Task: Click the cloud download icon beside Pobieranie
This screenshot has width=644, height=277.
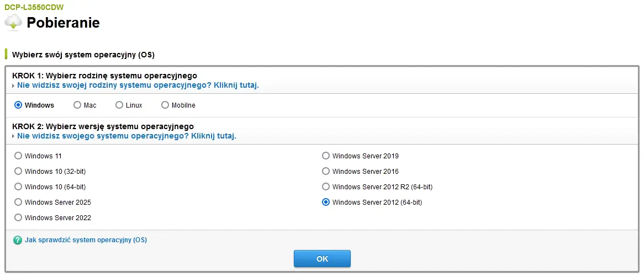Action: click(x=13, y=22)
